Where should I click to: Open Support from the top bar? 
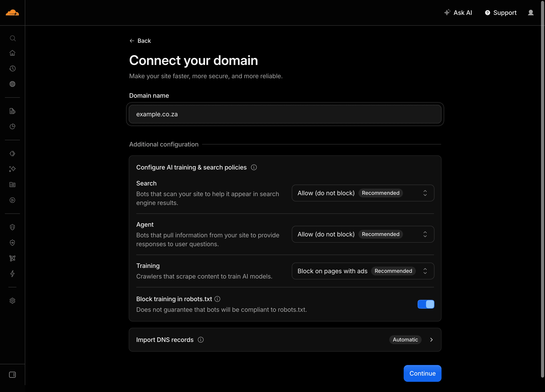coord(500,13)
